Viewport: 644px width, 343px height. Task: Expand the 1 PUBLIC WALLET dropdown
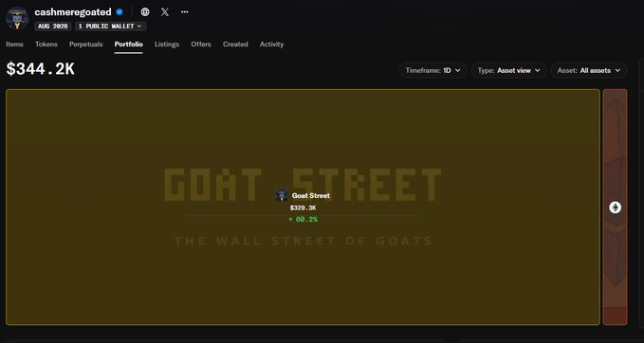pyautogui.click(x=110, y=27)
